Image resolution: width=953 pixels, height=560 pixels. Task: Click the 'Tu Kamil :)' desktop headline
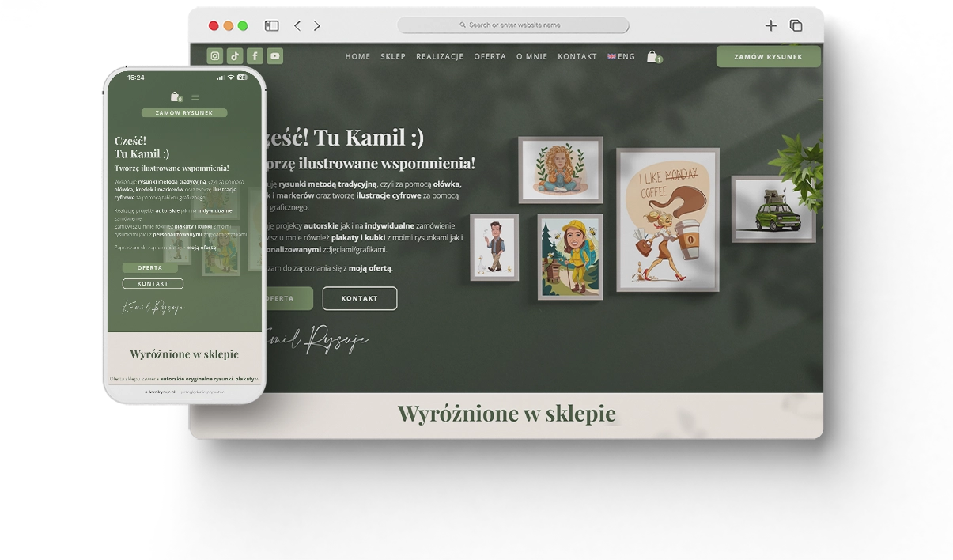(x=369, y=137)
